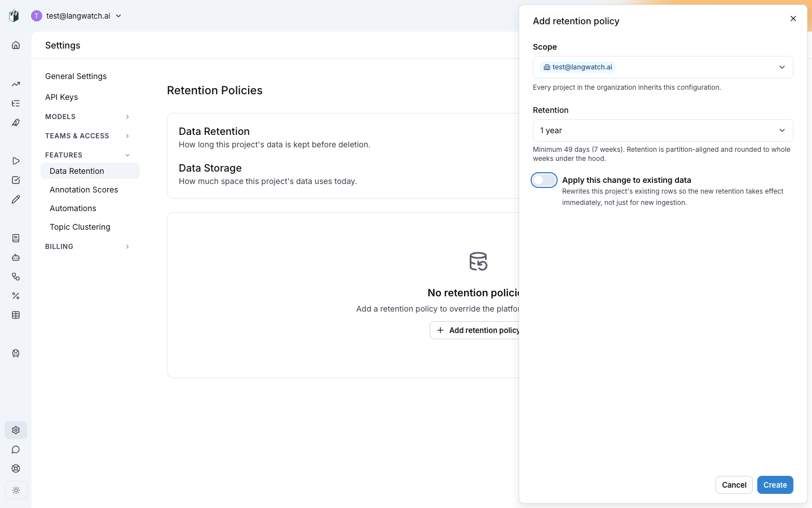This screenshot has width=812, height=508.
Task: Enable Apply this change to existing data
Action: point(544,180)
